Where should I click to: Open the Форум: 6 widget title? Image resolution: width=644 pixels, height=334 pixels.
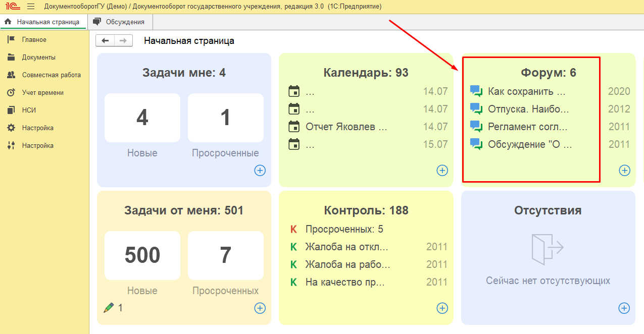point(549,73)
